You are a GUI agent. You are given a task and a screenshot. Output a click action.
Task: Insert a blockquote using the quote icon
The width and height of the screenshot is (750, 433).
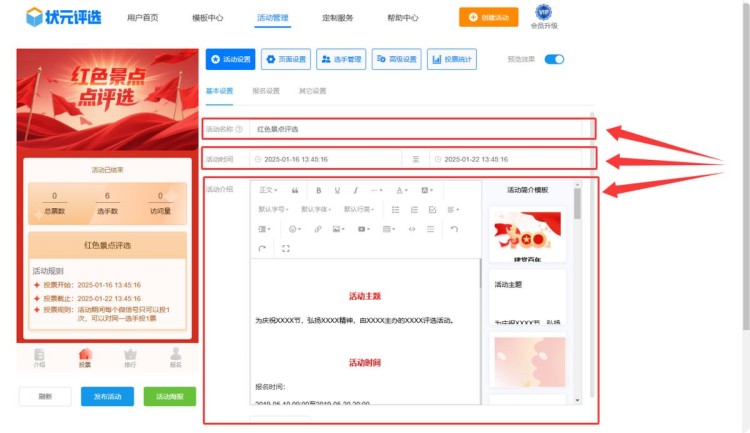(295, 190)
